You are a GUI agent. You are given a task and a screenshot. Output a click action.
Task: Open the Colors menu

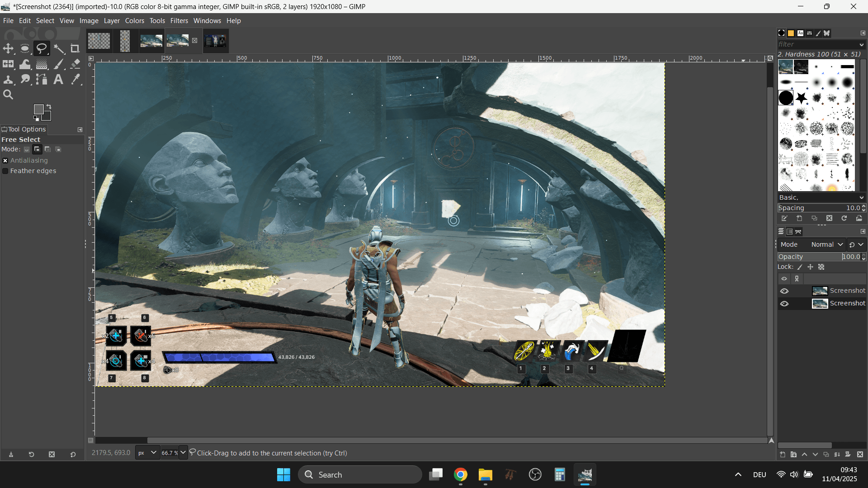click(134, 21)
